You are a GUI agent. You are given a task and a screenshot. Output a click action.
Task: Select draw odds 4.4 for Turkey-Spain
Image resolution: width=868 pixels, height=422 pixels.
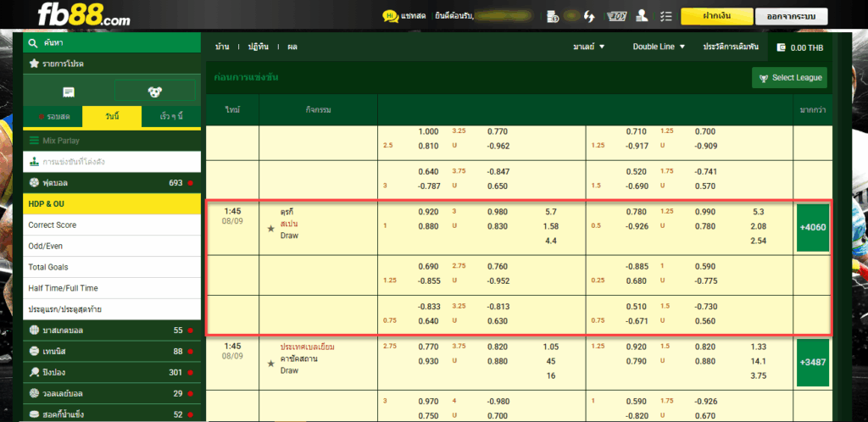[x=551, y=242]
